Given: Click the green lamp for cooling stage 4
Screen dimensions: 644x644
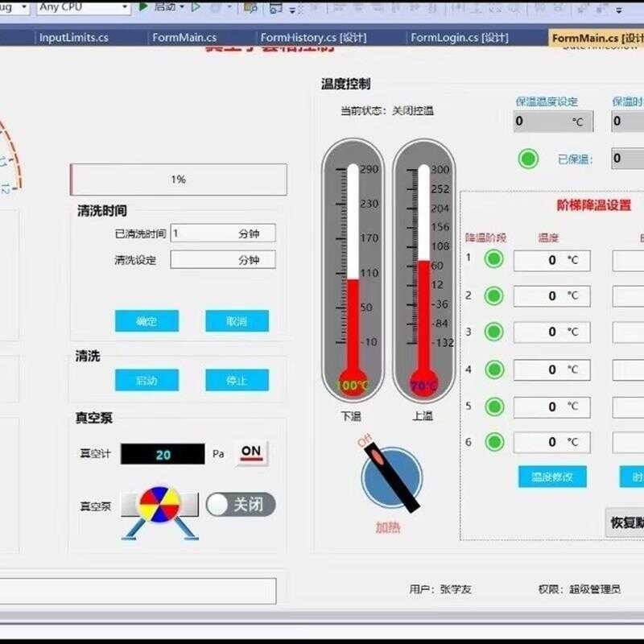Looking at the screenshot, I should (x=494, y=369).
